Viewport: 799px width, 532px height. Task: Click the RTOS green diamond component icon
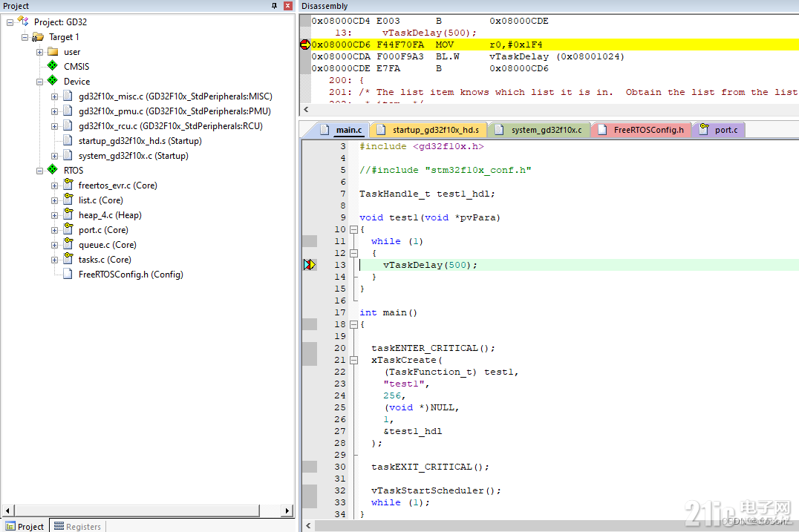coord(53,169)
